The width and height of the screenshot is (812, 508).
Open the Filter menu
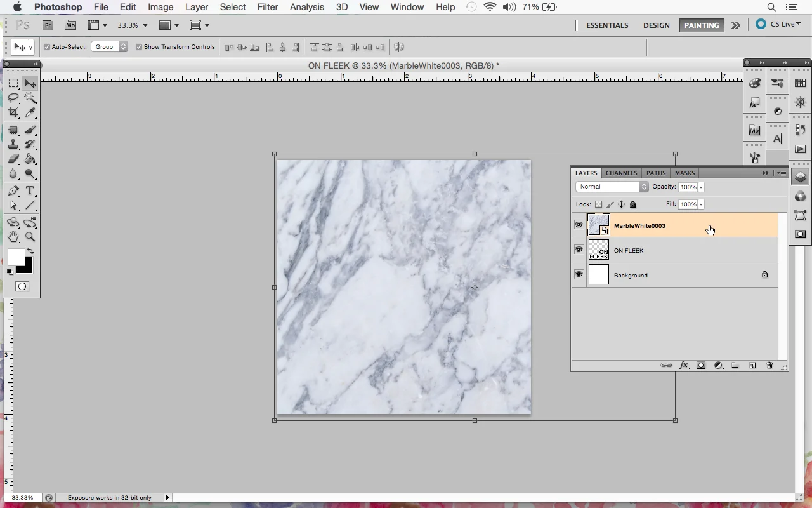click(268, 7)
